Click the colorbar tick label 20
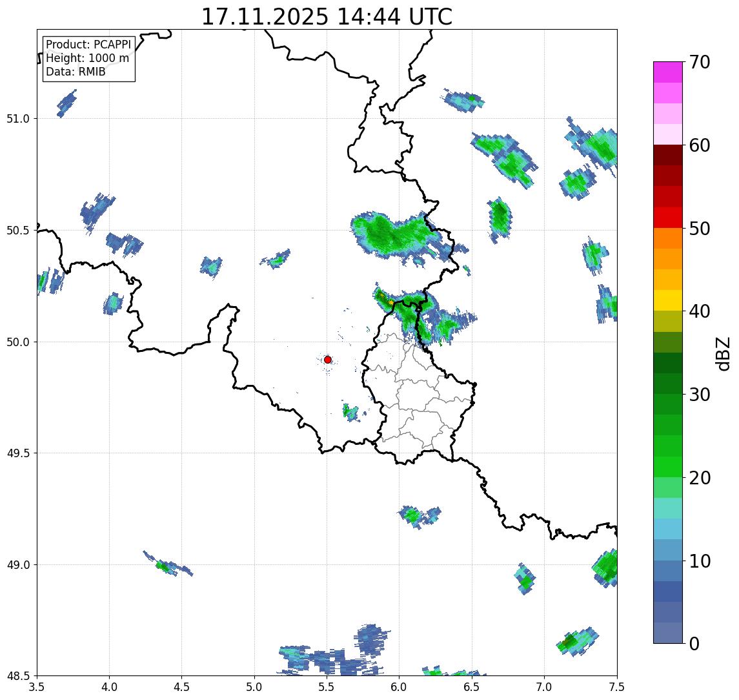 [700, 477]
